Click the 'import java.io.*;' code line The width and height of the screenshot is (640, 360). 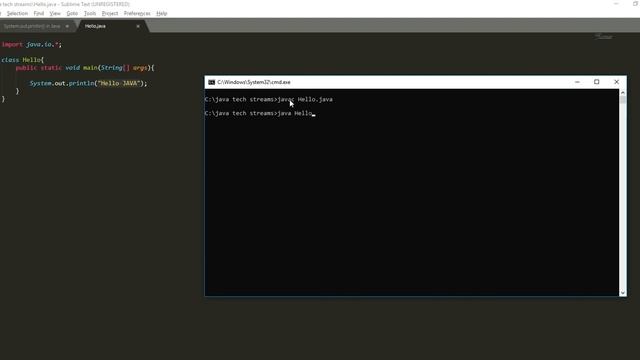[x=31, y=44]
